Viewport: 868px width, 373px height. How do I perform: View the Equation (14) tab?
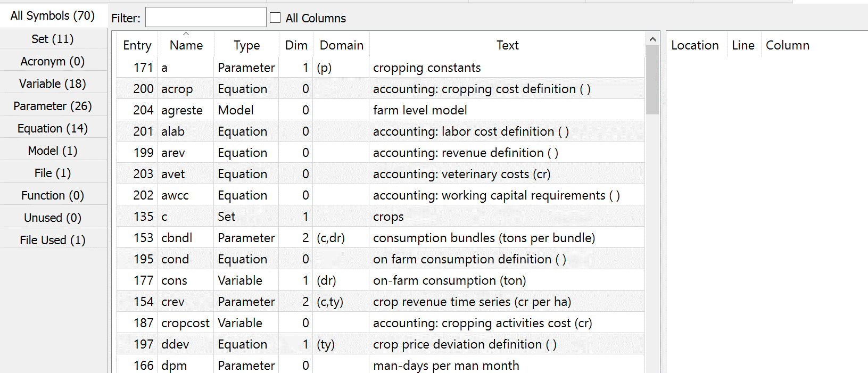point(53,128)
